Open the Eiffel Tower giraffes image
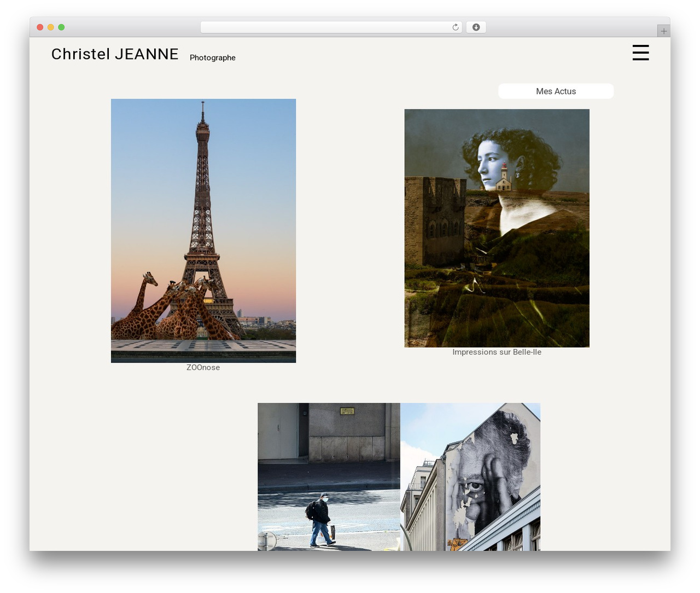The height and width of the screenshot is (593, 700). tap(203, 231)
